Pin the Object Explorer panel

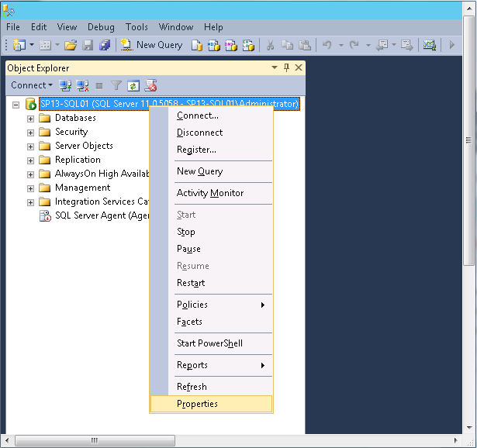286,67
